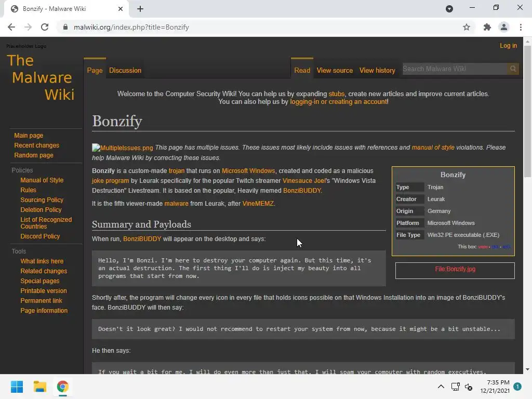Open the manual of style notice link
The width and height of the screenshot is (532, 399).
[x=433, y=148]
